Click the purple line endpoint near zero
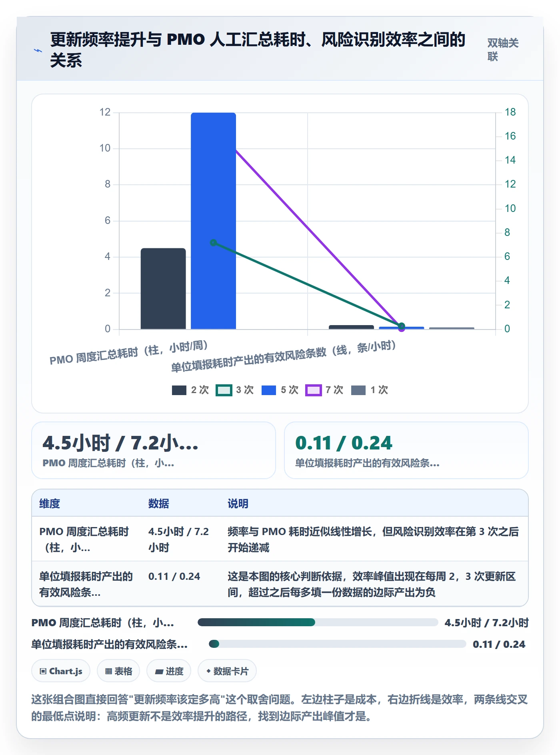This screenshot has height=755, width=560. tap(402, 329)
